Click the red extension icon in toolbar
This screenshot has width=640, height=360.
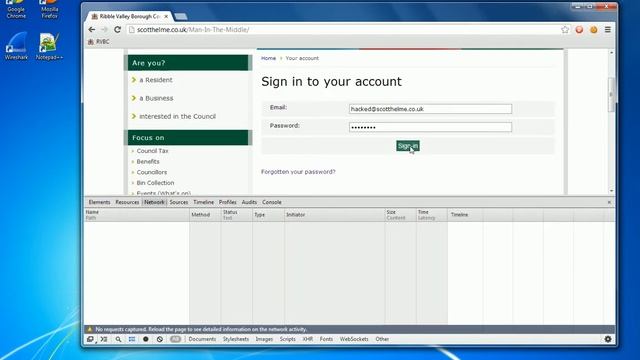click(579, 29)
